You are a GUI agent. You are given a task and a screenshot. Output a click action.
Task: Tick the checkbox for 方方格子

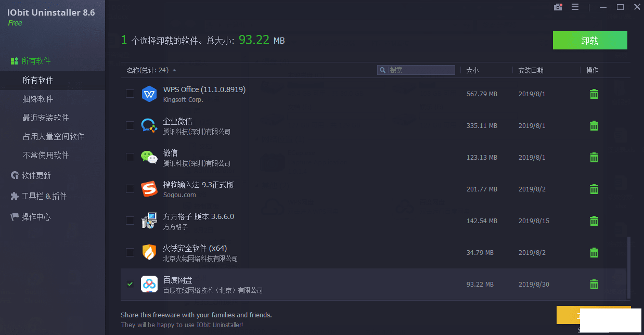pos(130,221)
